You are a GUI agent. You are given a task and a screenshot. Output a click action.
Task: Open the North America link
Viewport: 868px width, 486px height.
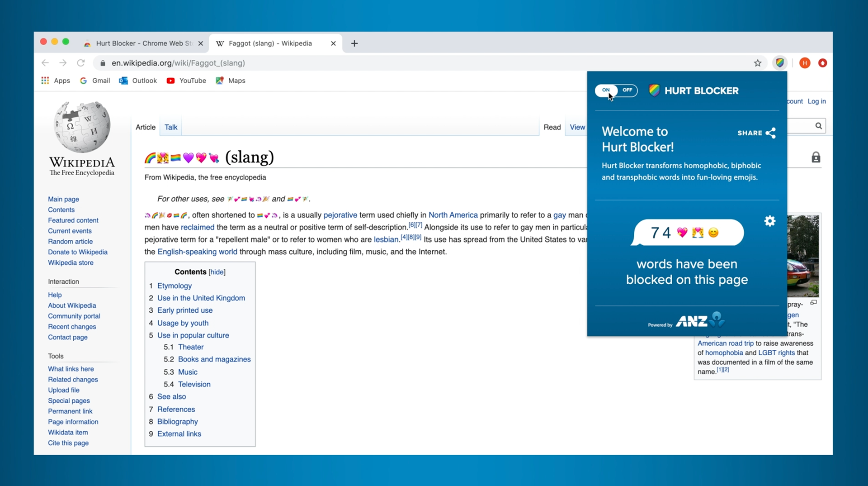pos(453,215)
